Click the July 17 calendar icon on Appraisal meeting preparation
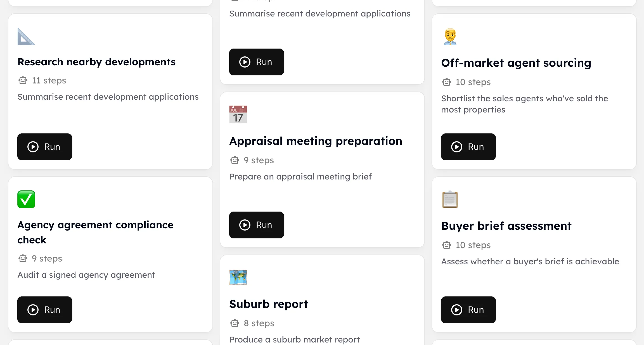The image size is (644, 345). (x=238, y=114)
